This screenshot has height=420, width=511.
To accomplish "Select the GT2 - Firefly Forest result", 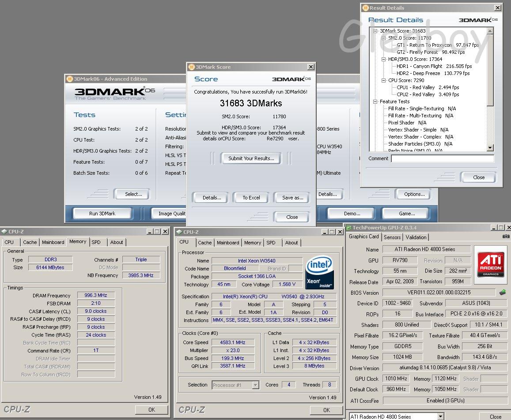I will click(x=417, y=52).
